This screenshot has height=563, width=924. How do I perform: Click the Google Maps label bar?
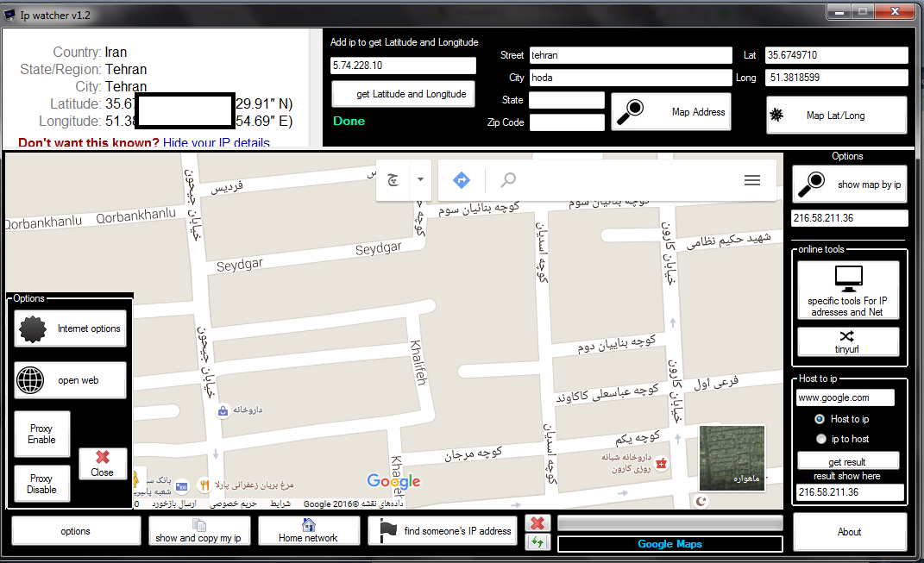coord(670,543)
